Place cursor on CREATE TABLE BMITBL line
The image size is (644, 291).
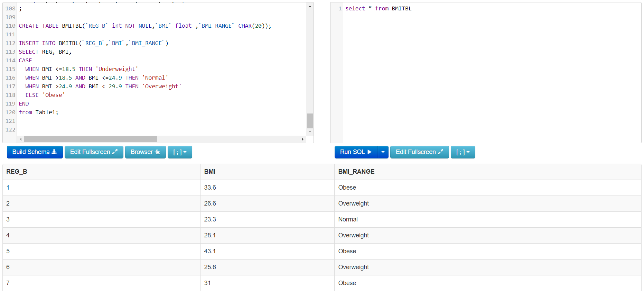tap(145, 26)
